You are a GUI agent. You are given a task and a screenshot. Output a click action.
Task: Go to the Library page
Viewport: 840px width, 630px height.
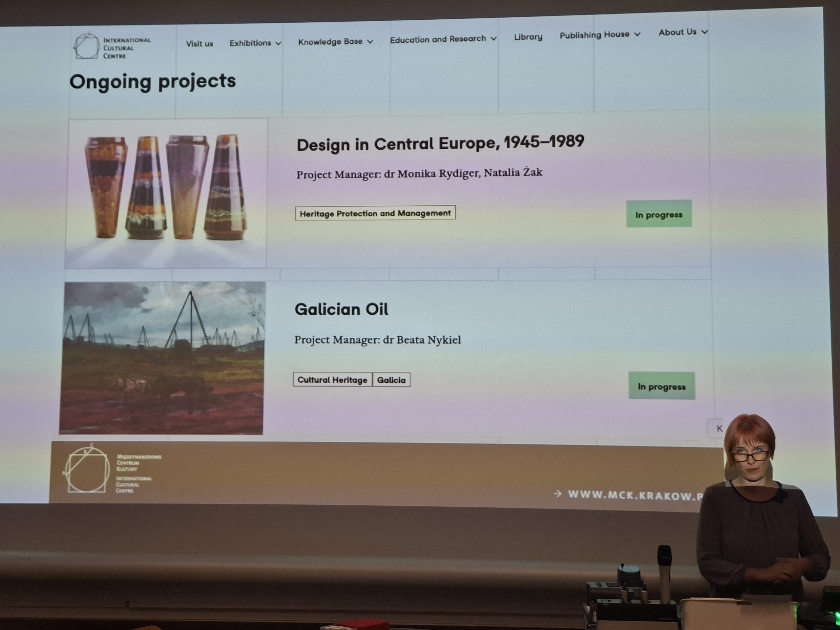(x=528, y=37)
